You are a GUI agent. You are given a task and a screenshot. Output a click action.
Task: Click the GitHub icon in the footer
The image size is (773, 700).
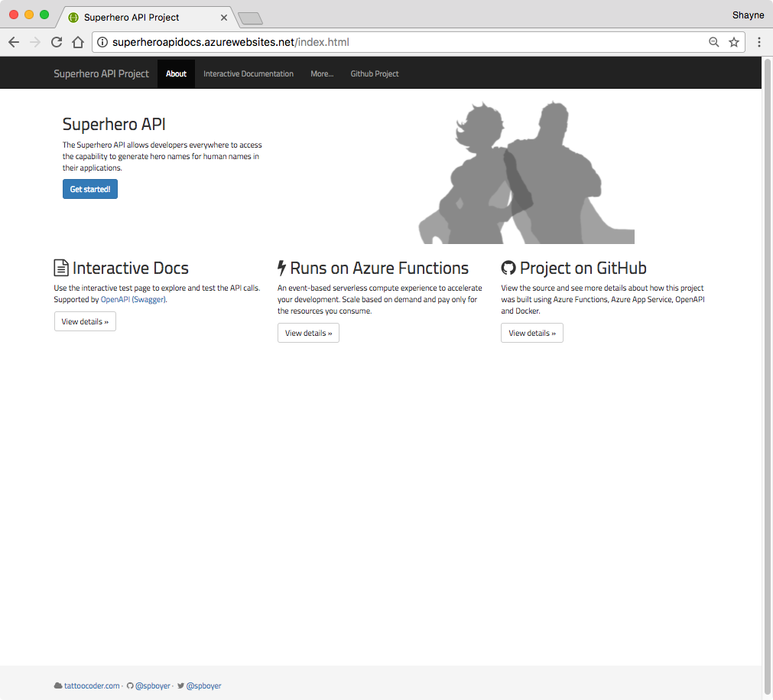click(x=130, y=685)
